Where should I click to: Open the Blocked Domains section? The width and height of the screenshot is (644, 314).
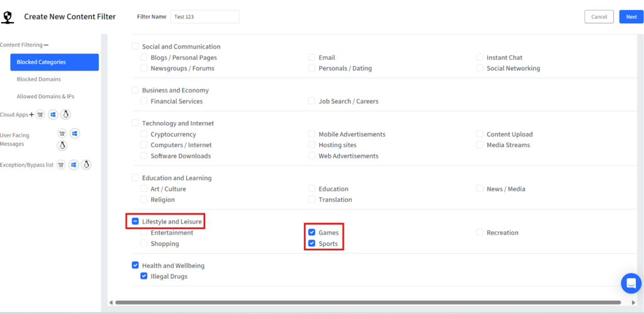38,79
